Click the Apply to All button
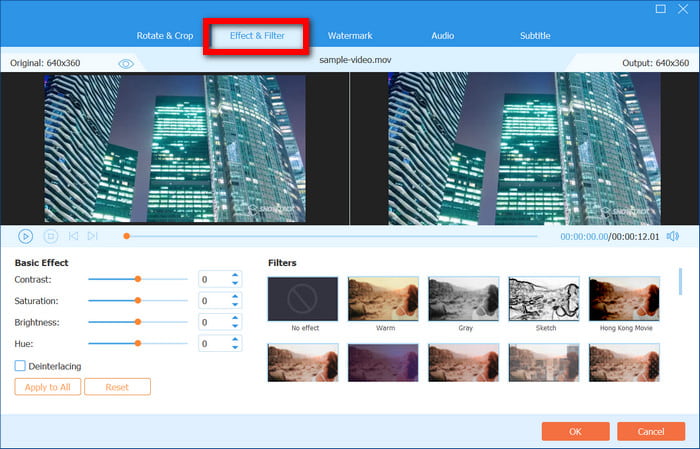This screenshot has height=449, width=700. [x=47, y=386]
